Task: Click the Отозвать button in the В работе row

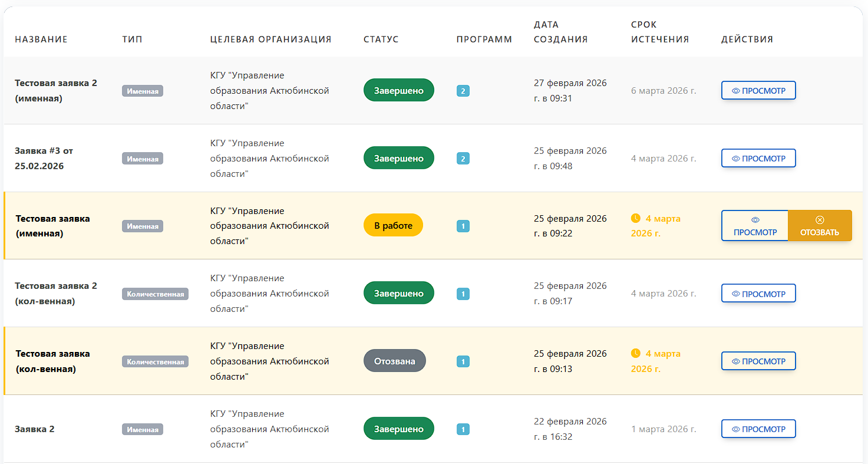Action: (820, 226)
